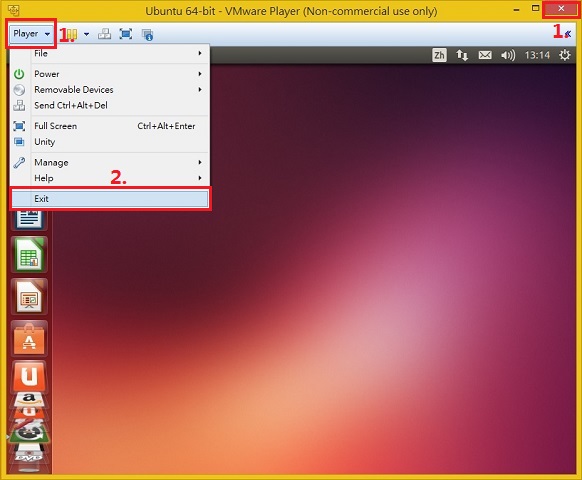Viewport: 582px width, 480px height.
Task: Open the LibreOffice Calc launcher icon
Action: [x=29, y=255]
